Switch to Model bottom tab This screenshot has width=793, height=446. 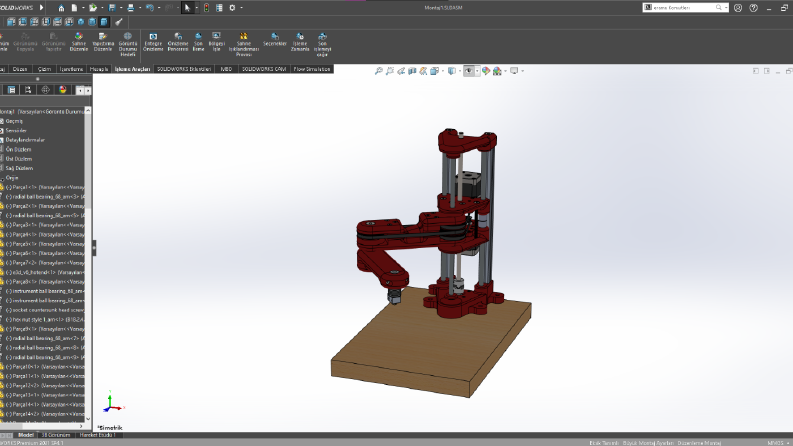pos(25,435)
